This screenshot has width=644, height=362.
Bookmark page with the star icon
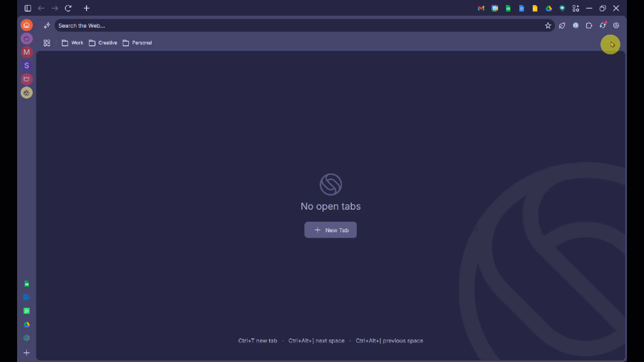point(548,26)
